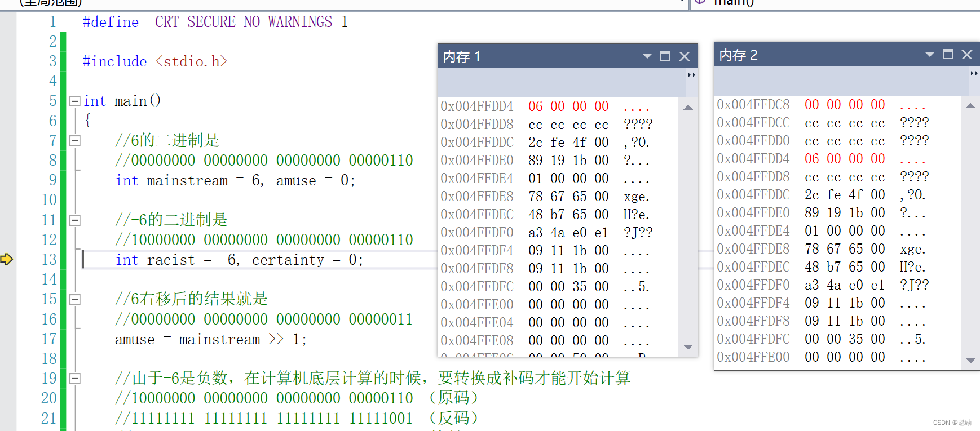Click comment //6右移后的结果就是
980x431 pixels.
click(x=192, y=299)
